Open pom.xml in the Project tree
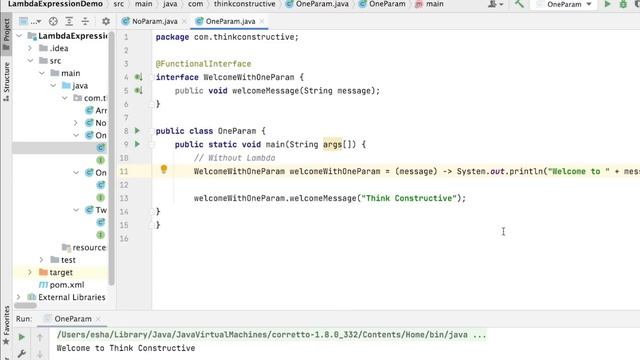 (62, 285)
